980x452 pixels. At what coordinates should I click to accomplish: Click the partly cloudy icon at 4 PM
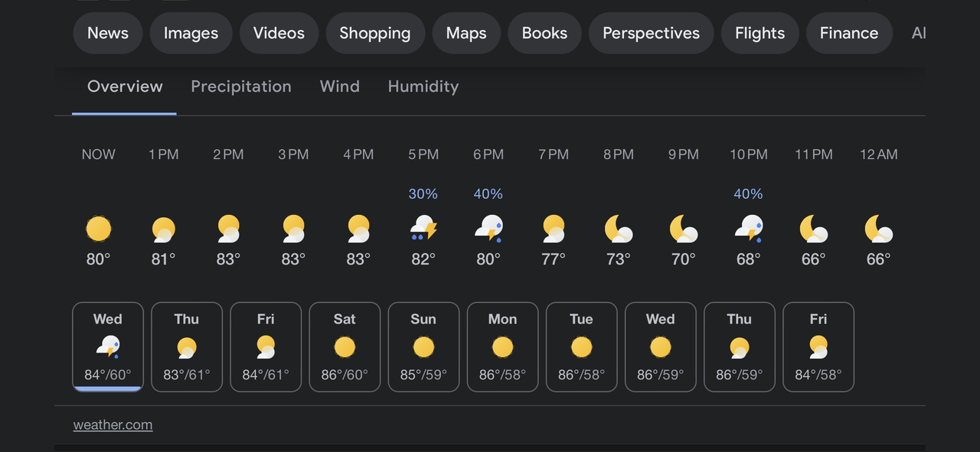[358, 229]
